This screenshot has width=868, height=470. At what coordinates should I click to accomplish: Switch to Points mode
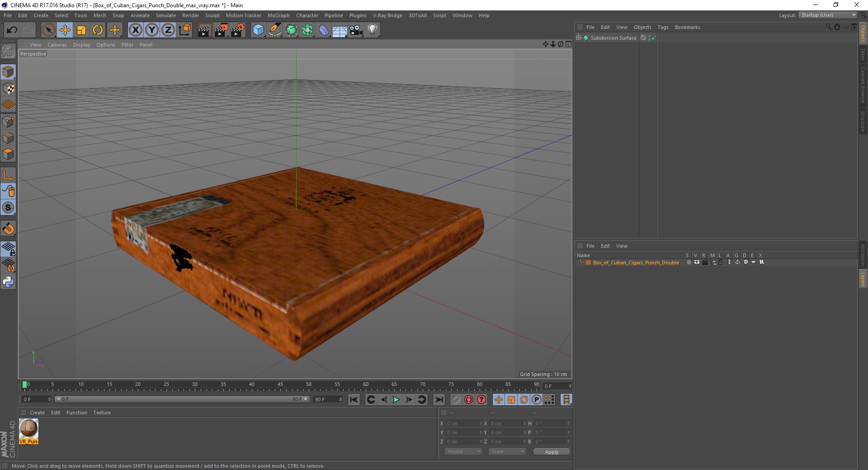[8, 122]
